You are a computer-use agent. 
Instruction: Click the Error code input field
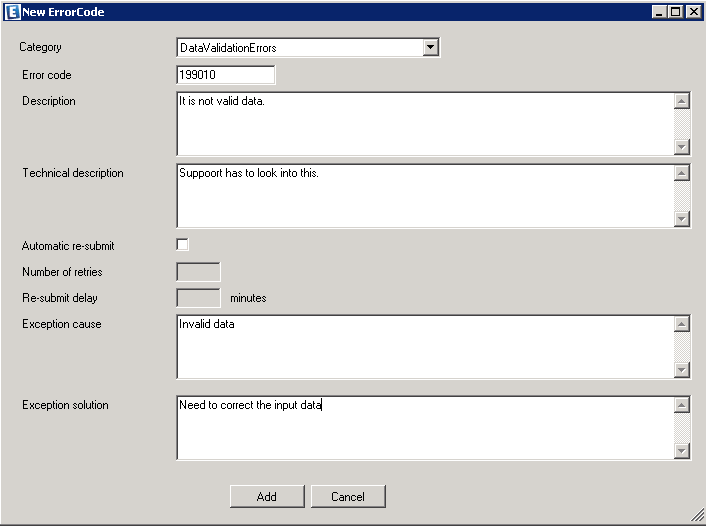[225, 75]
